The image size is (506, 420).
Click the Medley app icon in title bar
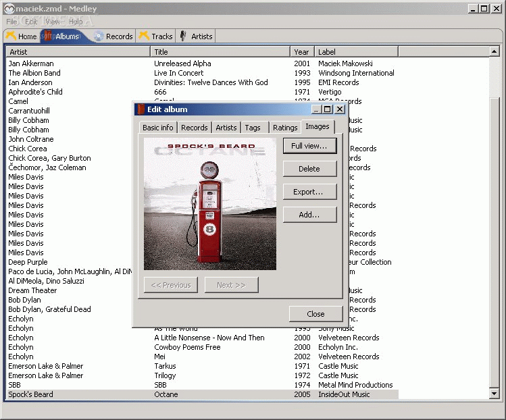(x=9, y=9)
